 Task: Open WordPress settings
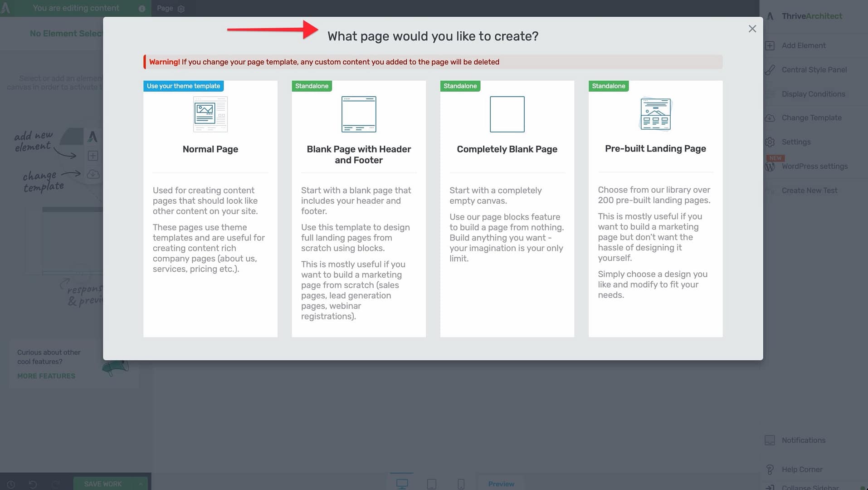pos(814,167)
